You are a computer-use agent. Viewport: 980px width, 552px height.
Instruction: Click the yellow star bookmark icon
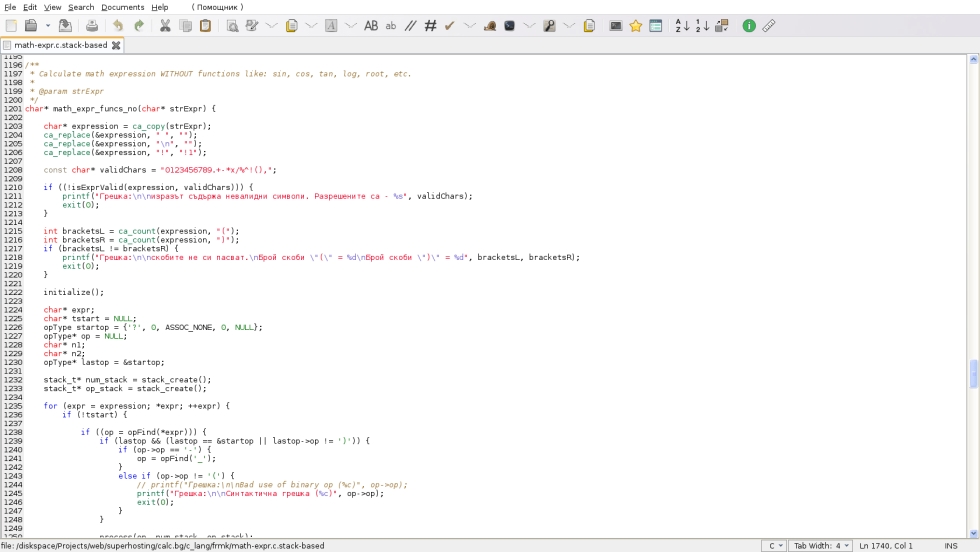coord(635,26)
